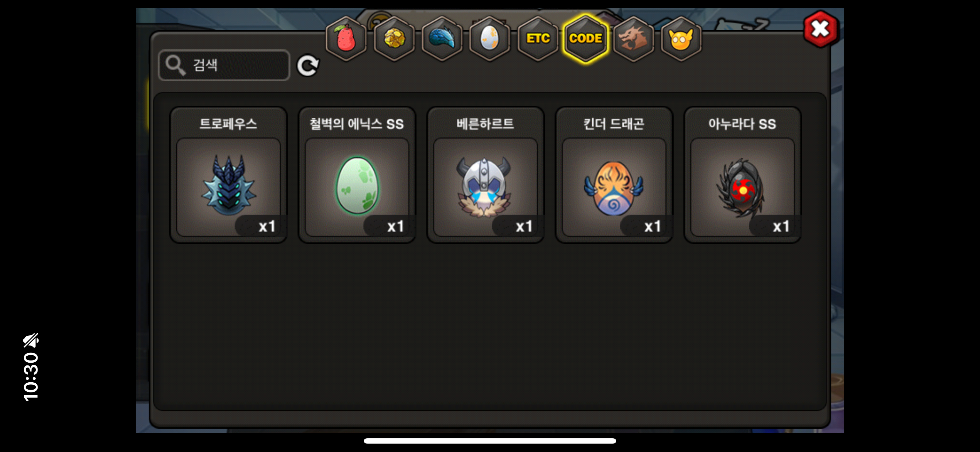This screenshot has width=980, height=452.
Task: Tap the 트로페우스 title label
Action: click(228, 124)
